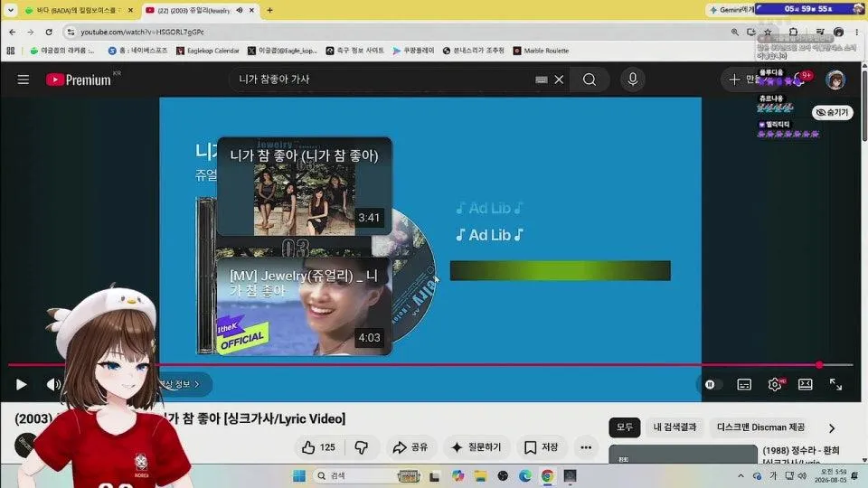Click the YouTube search magnifier button
This screenshot has width=868, height=488.
pos(590,80)
